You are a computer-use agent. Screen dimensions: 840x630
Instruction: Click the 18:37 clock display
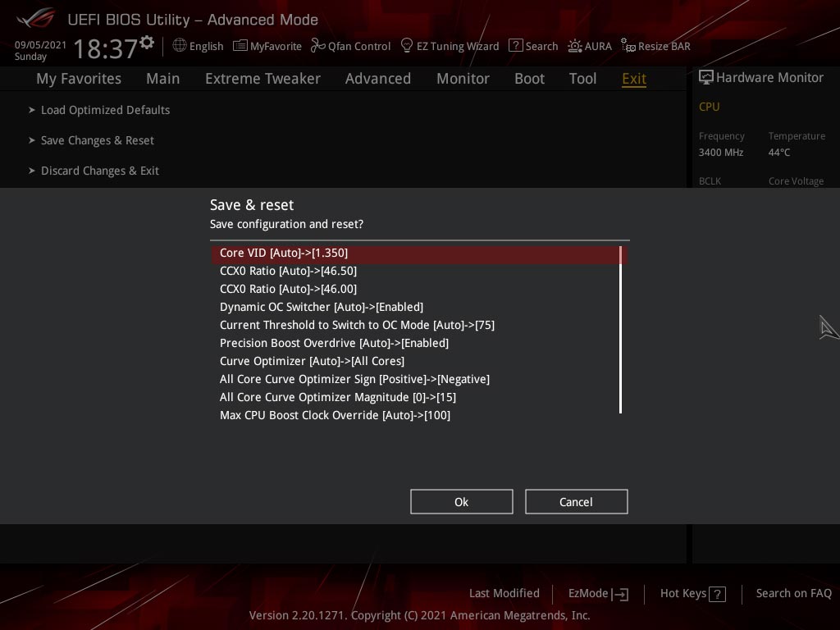click(x=106, y=48)
